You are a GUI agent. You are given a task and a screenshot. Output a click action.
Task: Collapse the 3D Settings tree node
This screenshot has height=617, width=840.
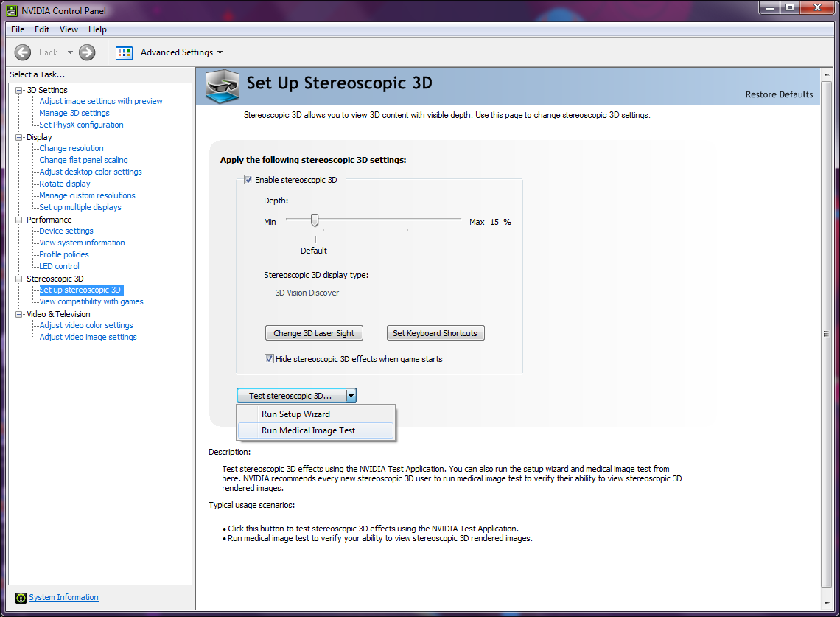pos(18,90)
